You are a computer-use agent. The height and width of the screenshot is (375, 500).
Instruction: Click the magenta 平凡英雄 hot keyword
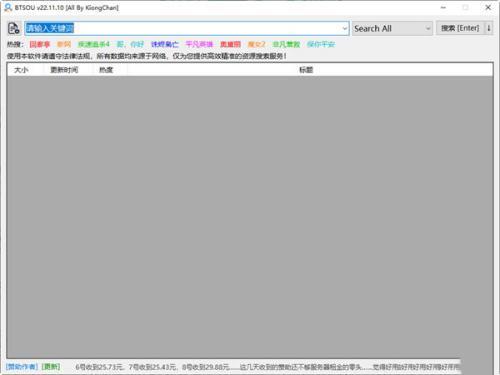[199, 44]
